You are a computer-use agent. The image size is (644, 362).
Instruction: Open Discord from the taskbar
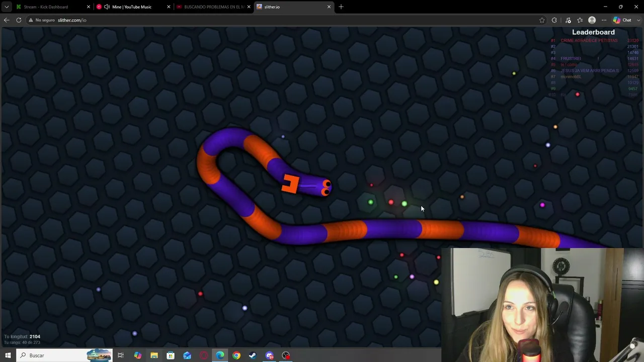[x=269, y=355]
